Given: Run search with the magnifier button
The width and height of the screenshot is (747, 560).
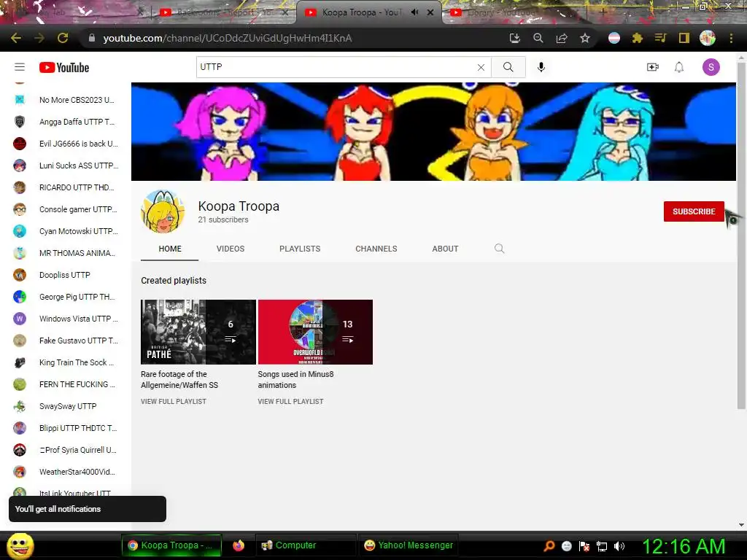Looking at the screenshot, I should pyautogui.click(x=508, y=67).
